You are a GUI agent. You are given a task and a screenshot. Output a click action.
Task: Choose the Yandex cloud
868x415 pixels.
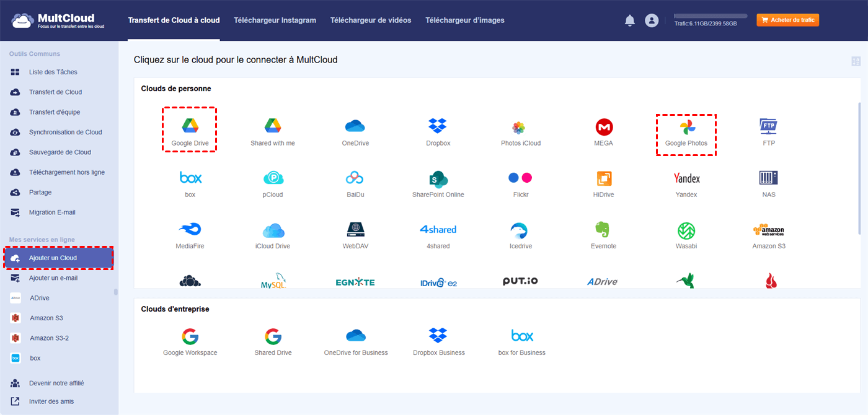686,178
